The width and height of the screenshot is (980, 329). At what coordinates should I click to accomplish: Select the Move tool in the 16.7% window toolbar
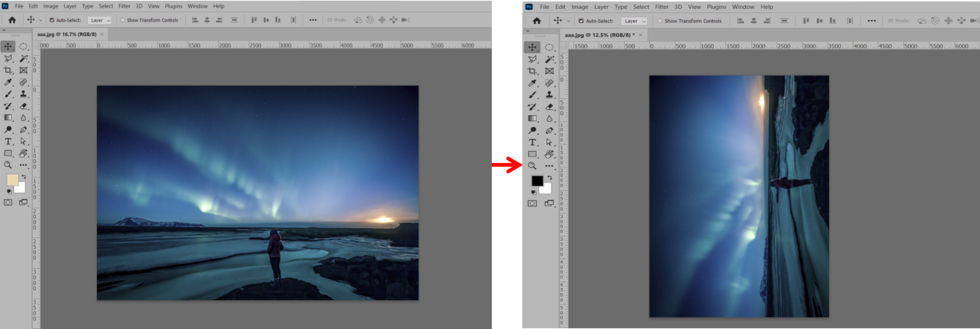8,46
